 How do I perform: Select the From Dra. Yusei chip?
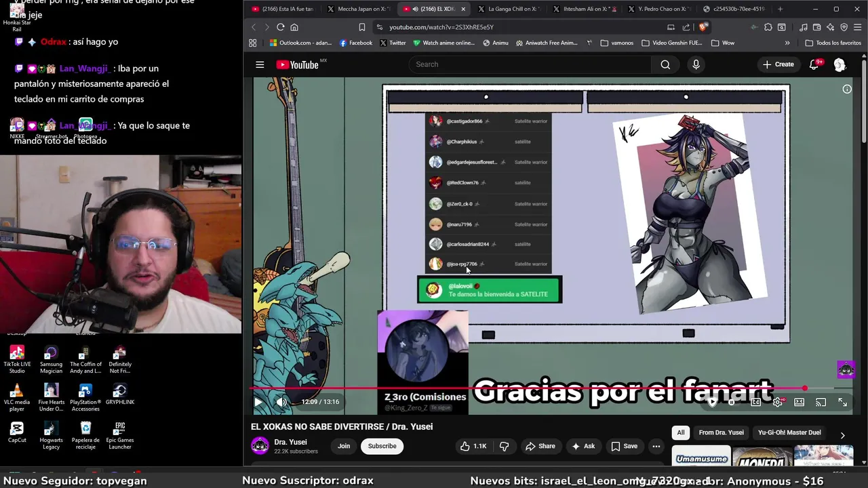[721, 432]
